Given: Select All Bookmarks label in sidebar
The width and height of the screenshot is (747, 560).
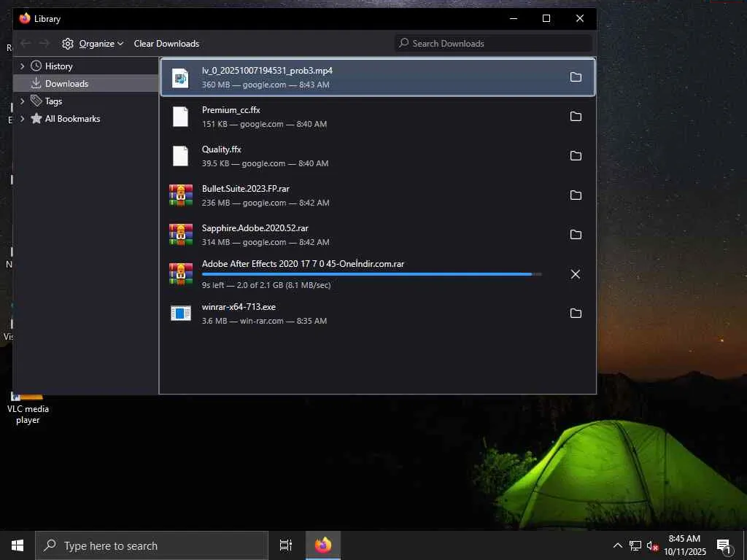Looking at the screenshot, I should 72,119.
